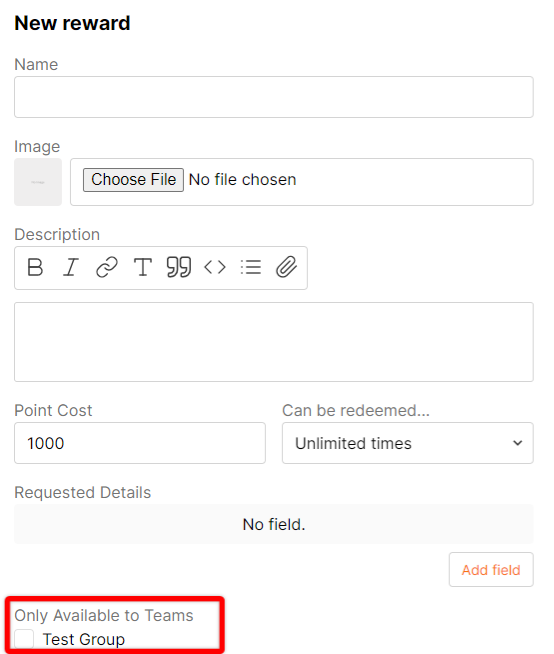Viewport: 554px width, 654px height.
Task: Click the Test Group label
Action: 84,639
